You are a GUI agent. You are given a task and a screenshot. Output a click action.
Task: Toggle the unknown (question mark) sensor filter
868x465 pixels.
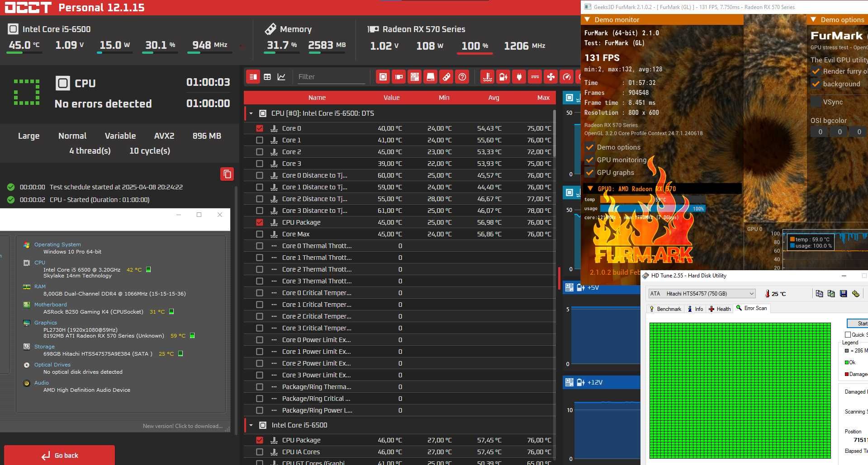click(462, 77)
